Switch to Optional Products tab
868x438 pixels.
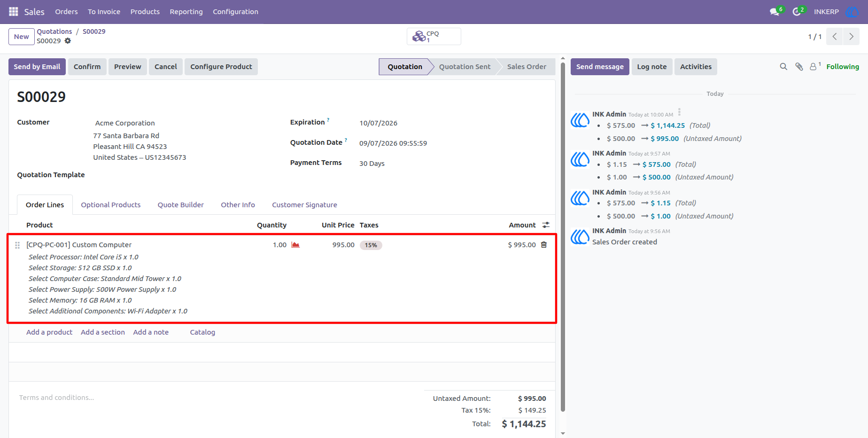pyautogui.click(x=111, y=205)
